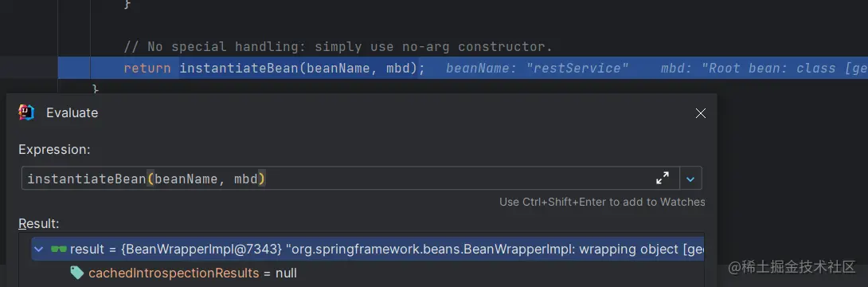
Task: Select the result BeanWrapperImpl@7343 row
Action: point(368,250)
